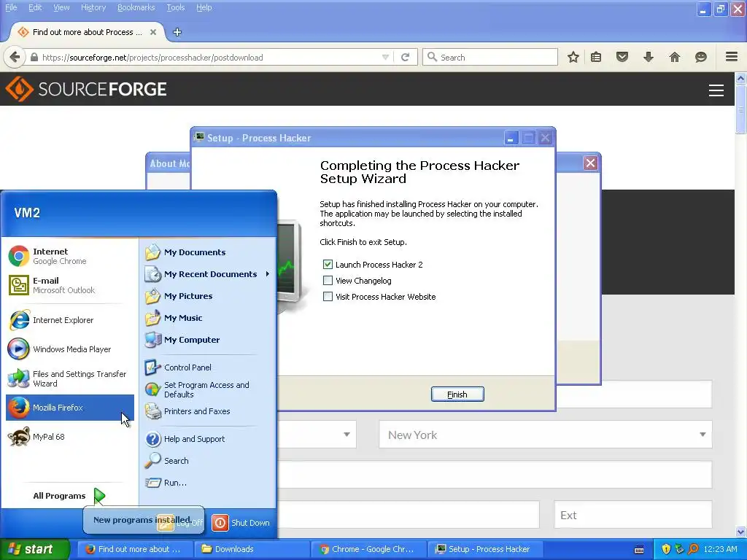
Task: Open Firefox downloads arrow icon
Action: point(649,57)
